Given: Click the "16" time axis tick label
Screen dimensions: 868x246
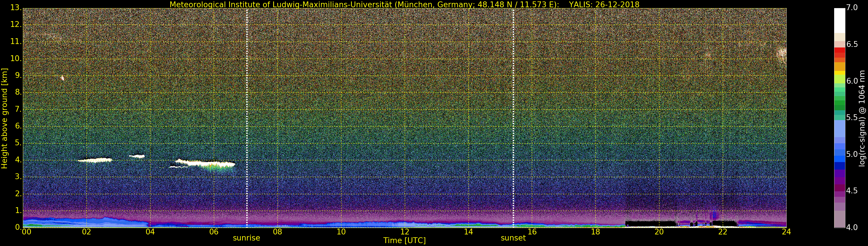Looking at the screenshot, I should click(x=532, y=232).
